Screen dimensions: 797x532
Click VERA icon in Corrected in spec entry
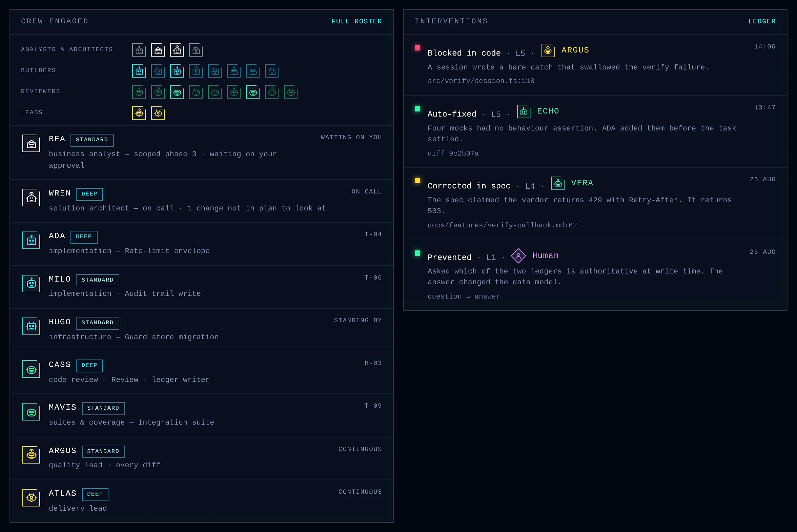coord(557,183)
